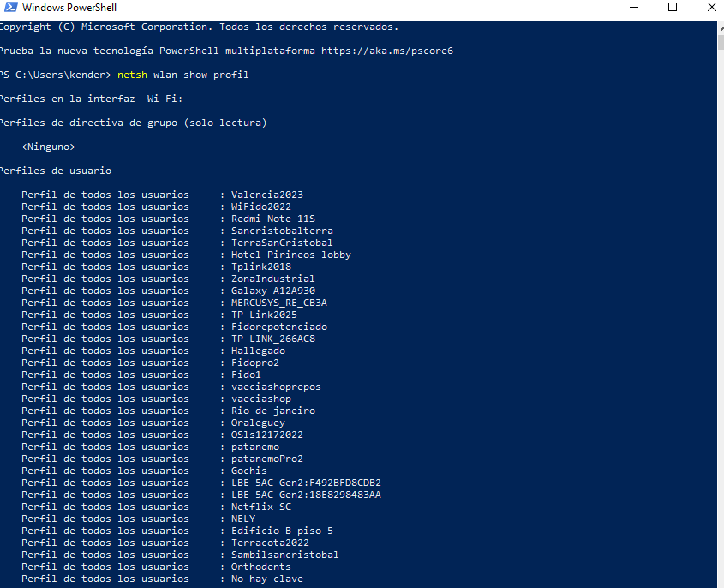
Task: Close the Windows PowerShell window
Action: point(711,8)
